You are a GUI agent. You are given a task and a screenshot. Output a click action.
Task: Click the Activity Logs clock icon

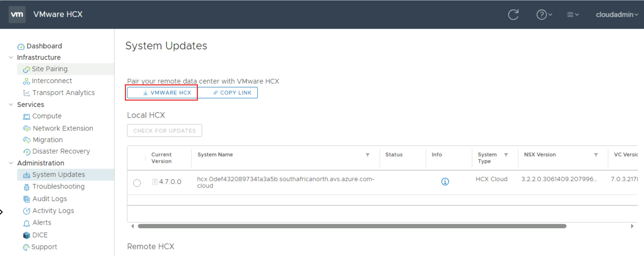click(x=27, y=211)
